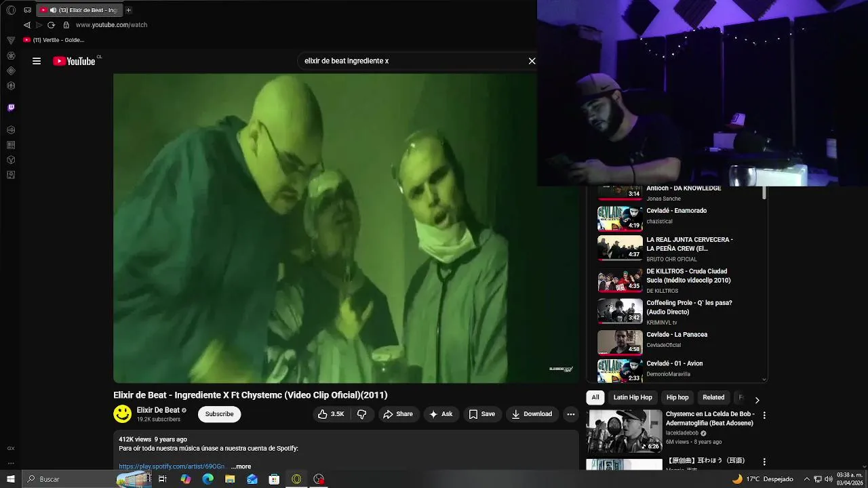Share the video
This screenshot has width=868, height=488.
(398, 414)
